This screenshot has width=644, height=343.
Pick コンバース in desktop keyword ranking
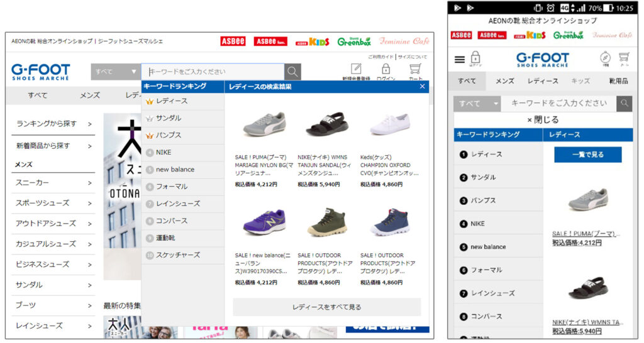183,220
